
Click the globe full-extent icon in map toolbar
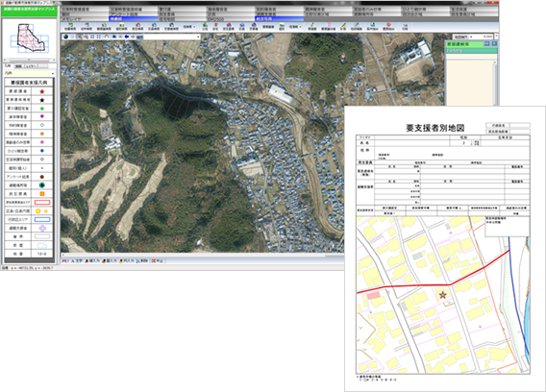point(65,37)
